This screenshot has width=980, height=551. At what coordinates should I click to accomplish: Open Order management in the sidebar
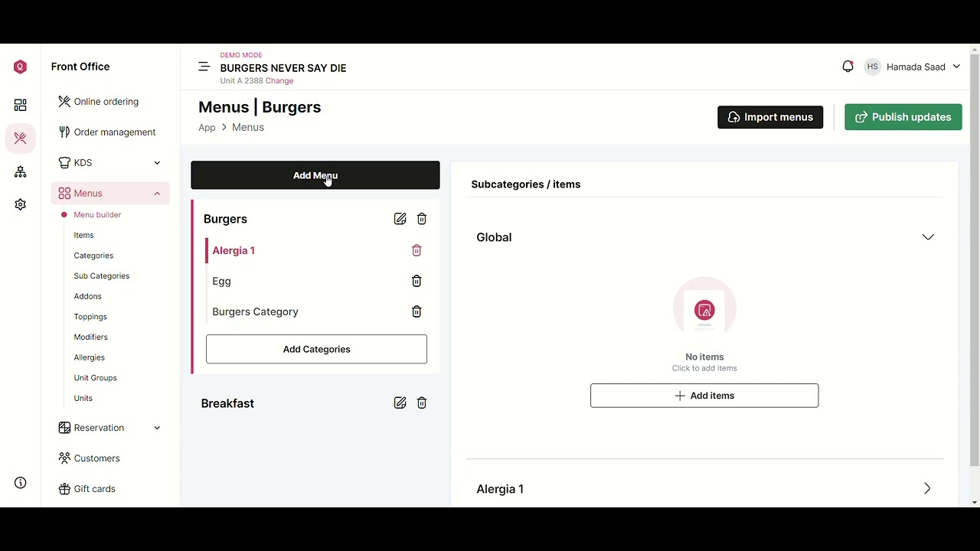114,132
